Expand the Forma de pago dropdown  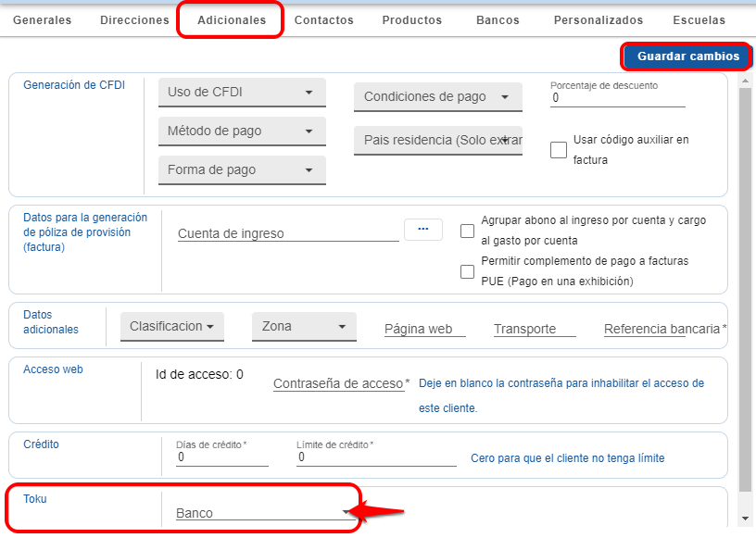[x=241, y=169]
